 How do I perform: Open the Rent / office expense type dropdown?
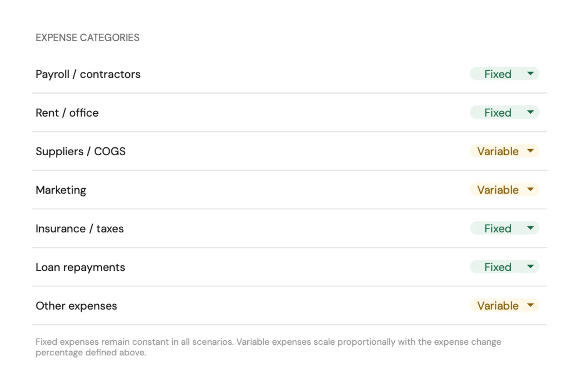pos(504,113)
